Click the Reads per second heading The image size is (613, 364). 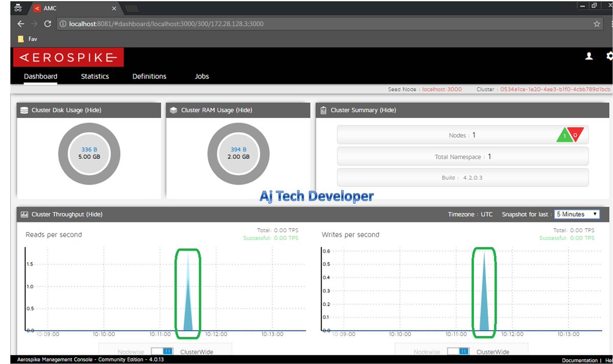[x=54, y=235]
